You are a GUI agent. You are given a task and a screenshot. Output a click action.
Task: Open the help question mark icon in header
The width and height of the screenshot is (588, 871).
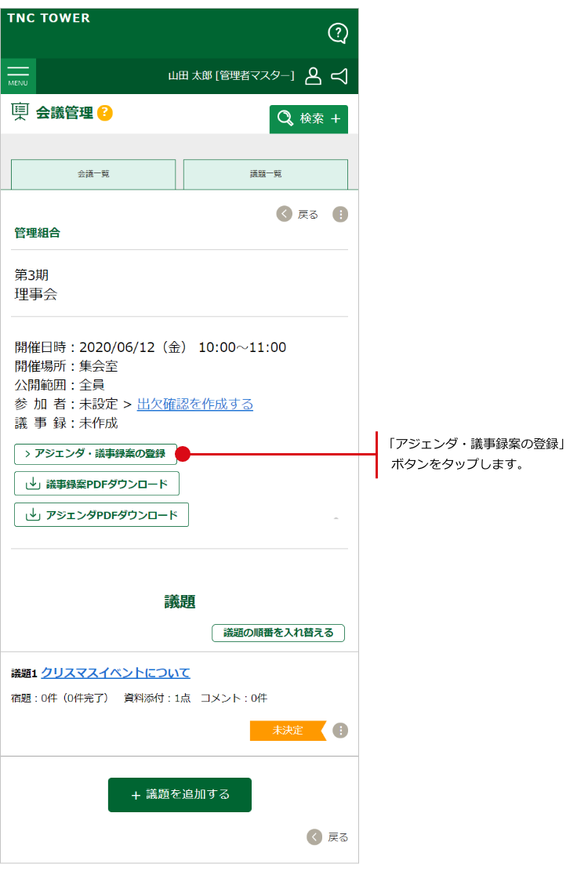(337, 33)
